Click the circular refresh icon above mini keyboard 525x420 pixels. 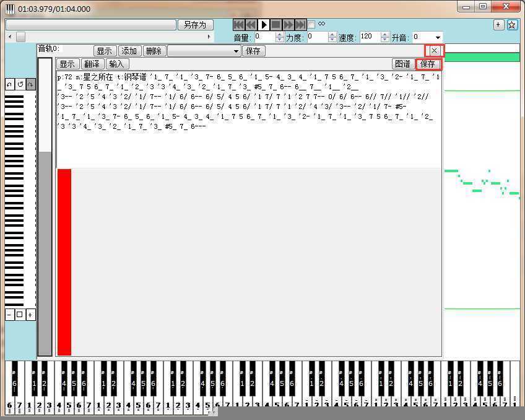20,84
